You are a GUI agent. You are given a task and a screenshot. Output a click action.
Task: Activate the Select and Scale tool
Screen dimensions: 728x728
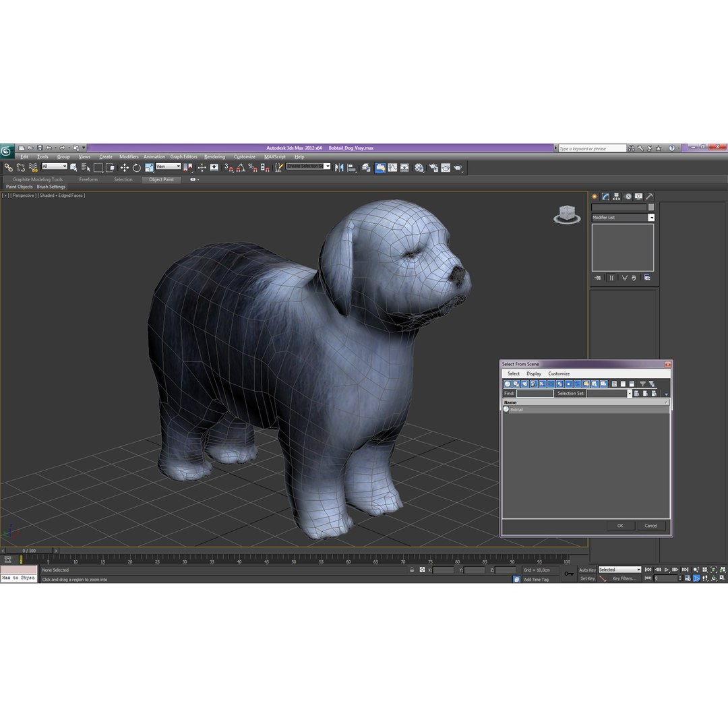[149, 168]
